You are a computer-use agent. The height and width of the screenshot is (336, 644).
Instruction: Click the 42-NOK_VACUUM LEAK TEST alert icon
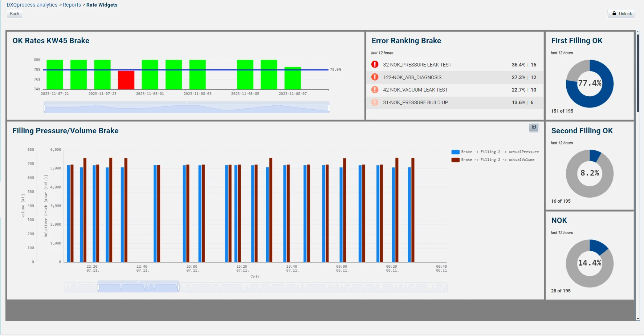point(375,90)
